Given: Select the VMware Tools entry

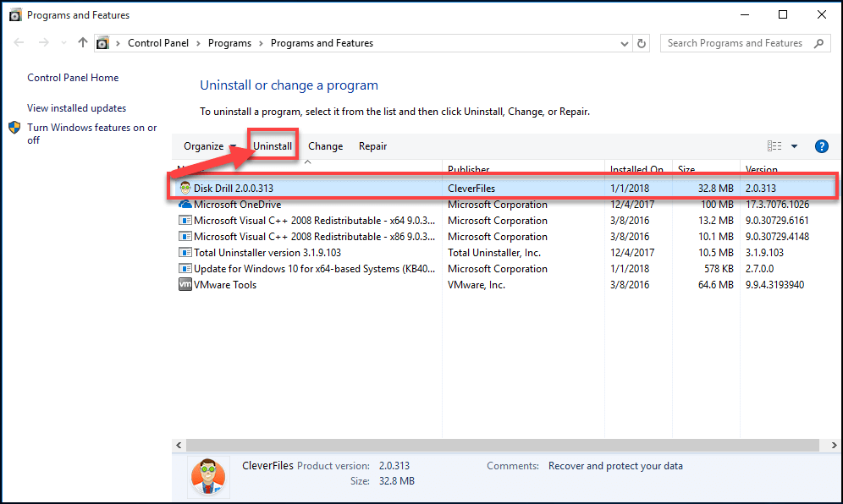Looking at the screenshot, I should coord(504,285).
